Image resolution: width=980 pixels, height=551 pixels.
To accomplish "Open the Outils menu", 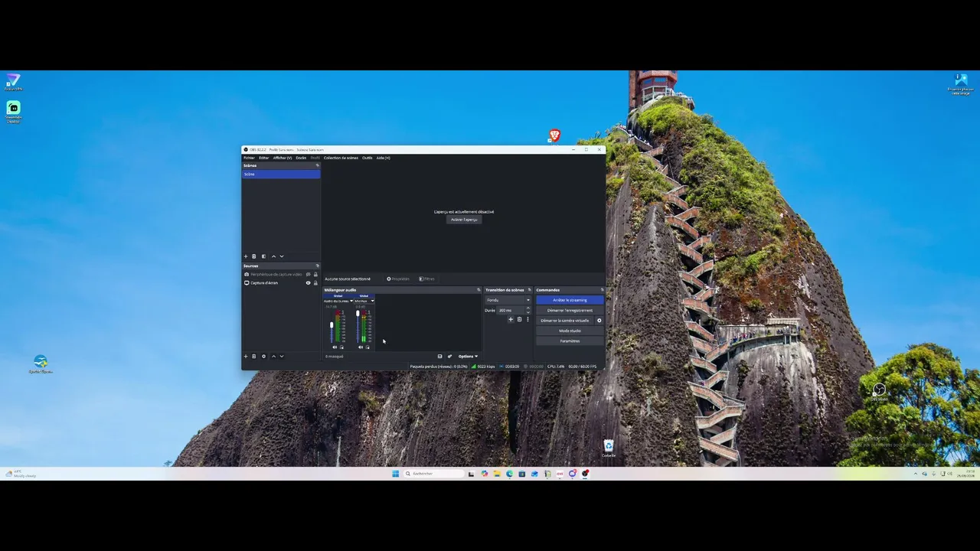I will 367,158.
